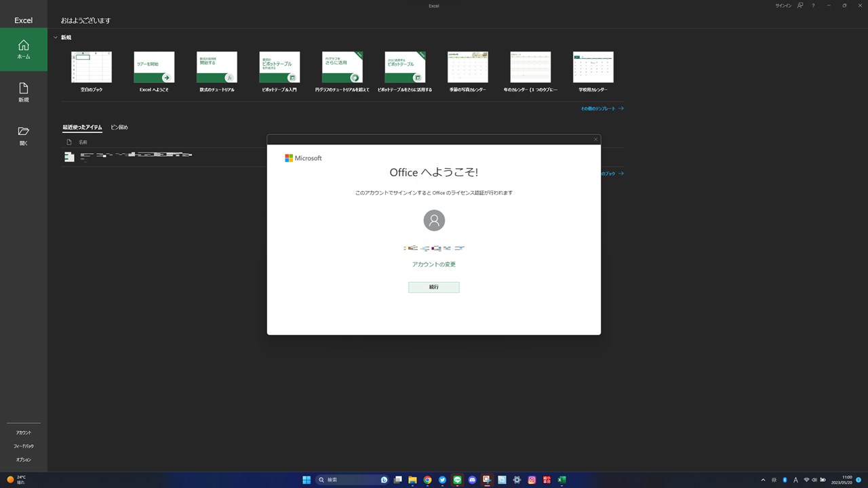Open Wi-Fi network icon in tray
Image resolution: width=868 pixels, height=488 pixels.
[806, 480]
